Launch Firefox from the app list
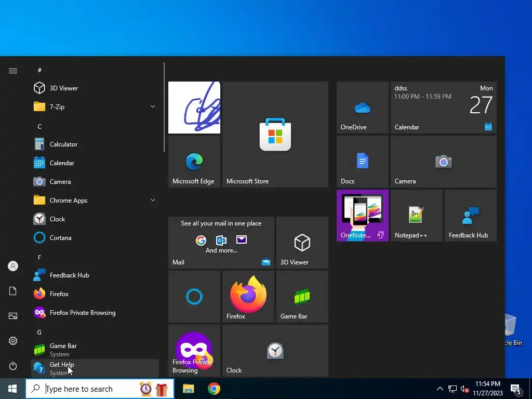 click(x=95, y=294)
